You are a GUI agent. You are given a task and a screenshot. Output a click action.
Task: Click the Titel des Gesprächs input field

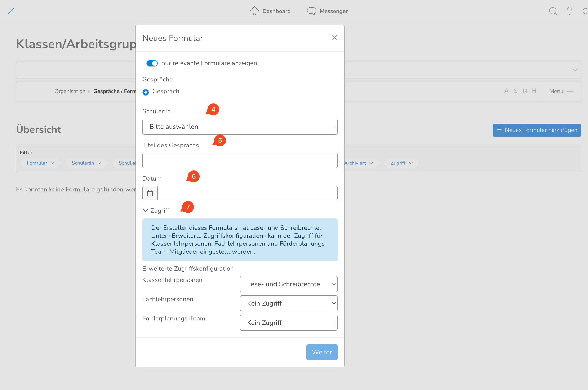[x=240, y=160]
